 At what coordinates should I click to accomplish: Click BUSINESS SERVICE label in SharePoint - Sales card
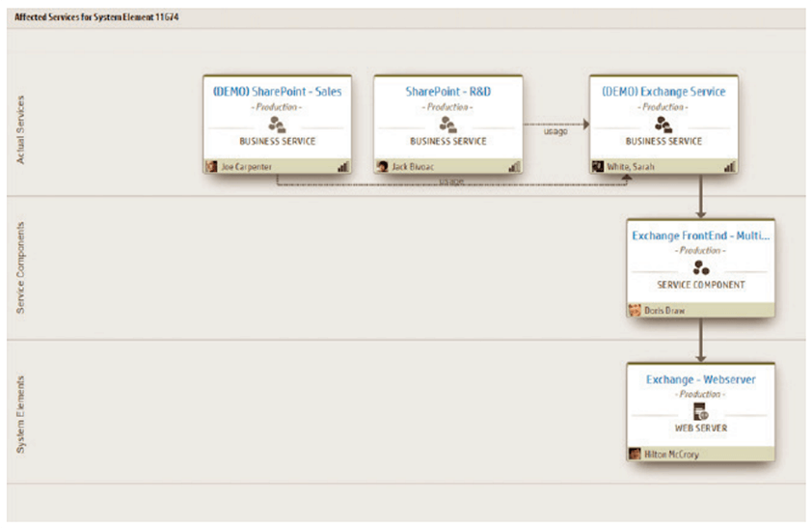coord(277,141)
